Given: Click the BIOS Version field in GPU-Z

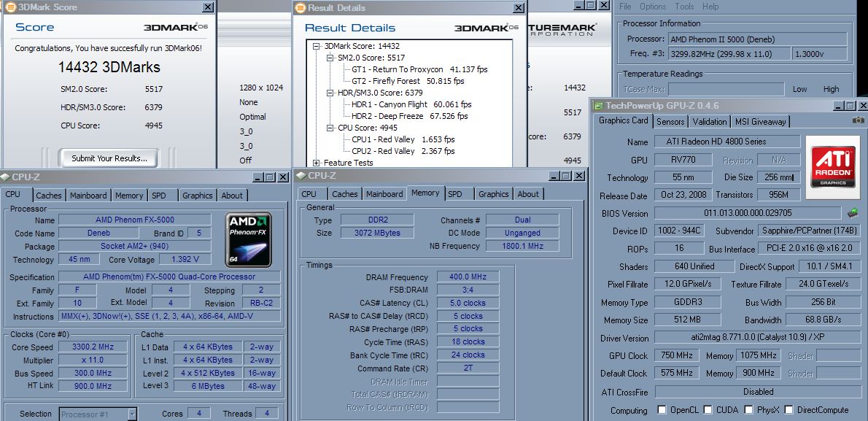Looking at the screenshot, I should tap(748, 213).
